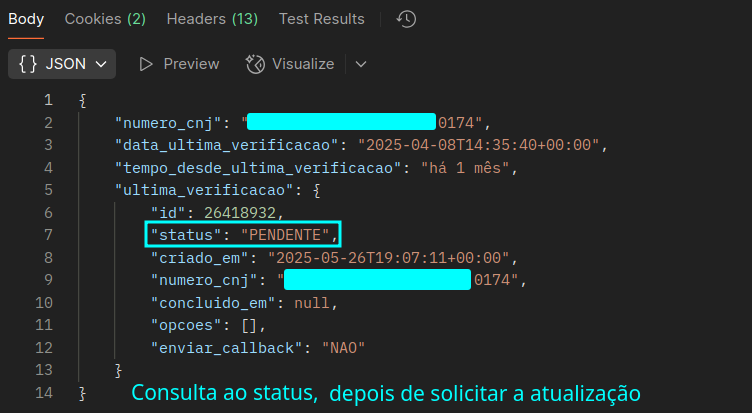Click the curly braces JSON icon
Viewport: 752px width, 413px height.
[28, 64]
